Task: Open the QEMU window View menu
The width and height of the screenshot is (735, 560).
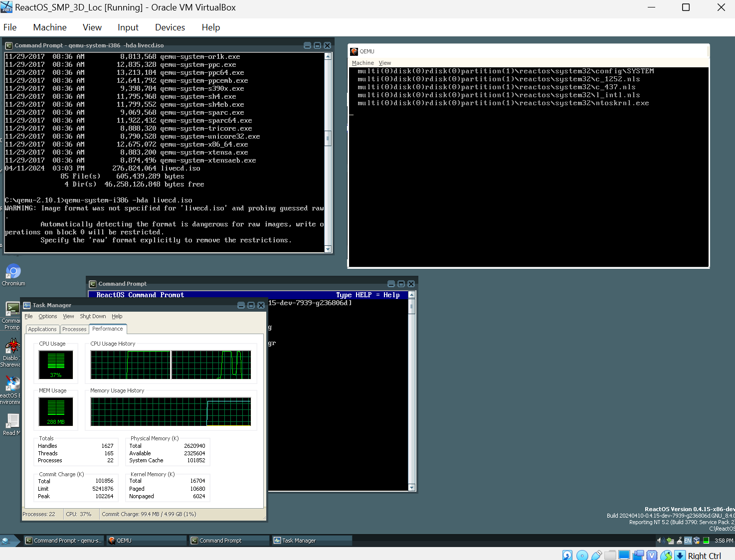Action: point(384,63)
